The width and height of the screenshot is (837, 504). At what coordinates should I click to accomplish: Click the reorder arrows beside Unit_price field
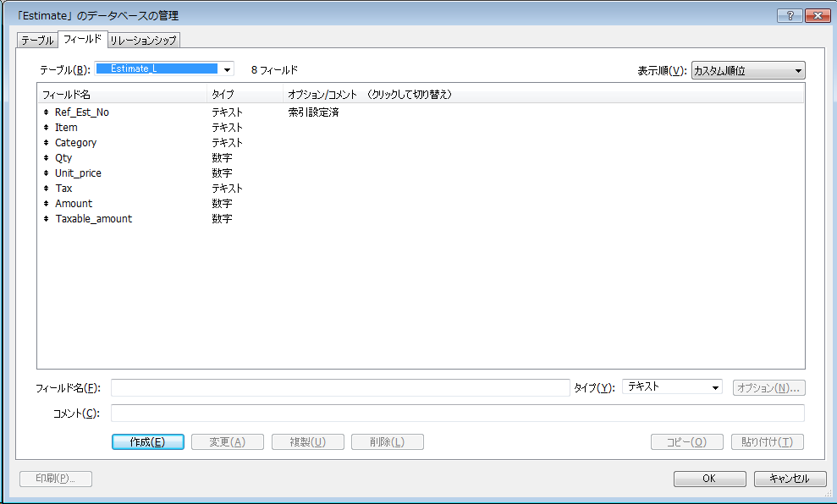point(45,173)
